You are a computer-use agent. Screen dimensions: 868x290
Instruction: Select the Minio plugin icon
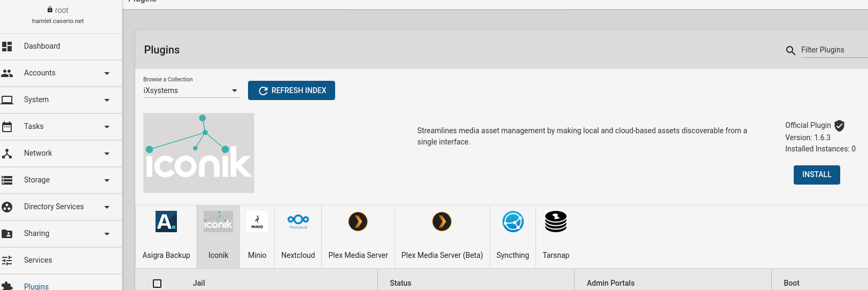257,222
